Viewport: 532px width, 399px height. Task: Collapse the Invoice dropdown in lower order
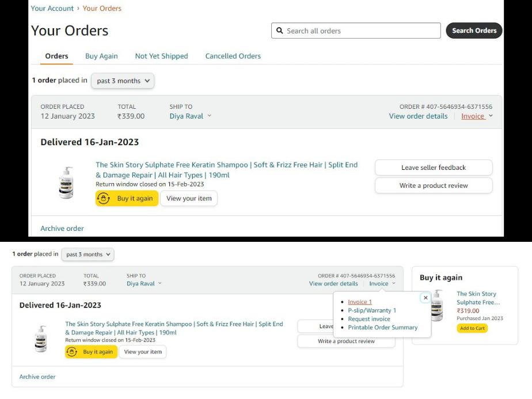tap(382, 283)
